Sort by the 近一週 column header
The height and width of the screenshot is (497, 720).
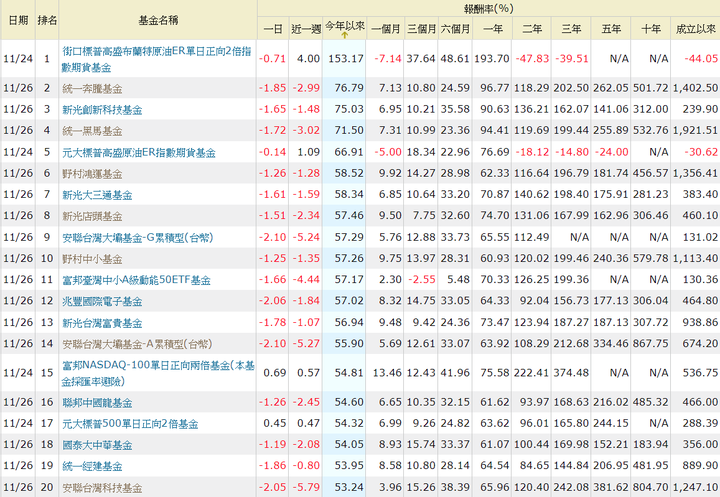[x=306, y=29]
